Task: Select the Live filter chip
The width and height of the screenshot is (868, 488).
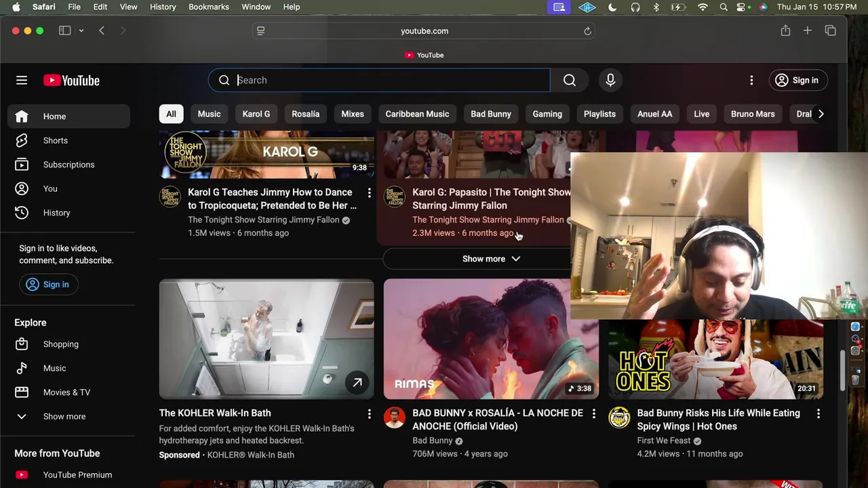Action: (702, 114)
